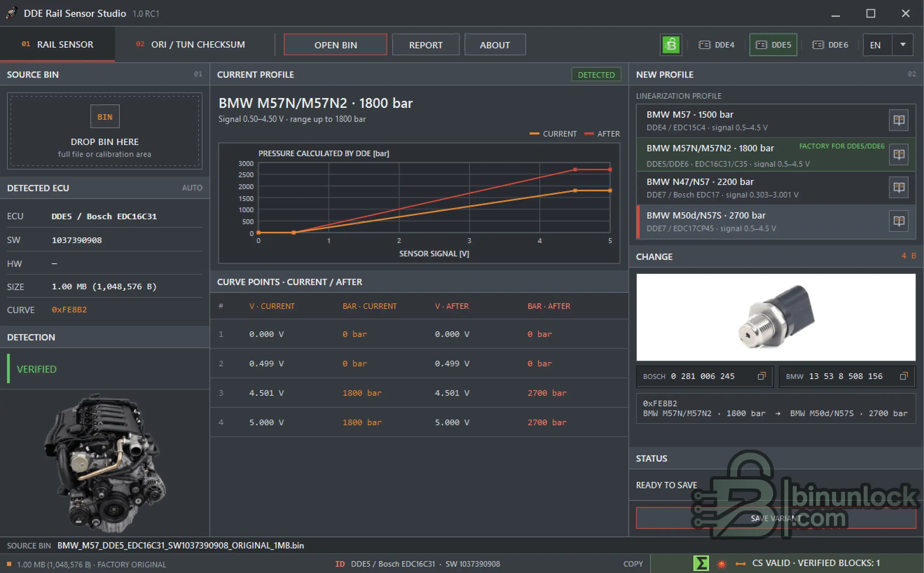Show the ABOUT dialog
This screenshot has height=573, width=924.
pos(495,45)
